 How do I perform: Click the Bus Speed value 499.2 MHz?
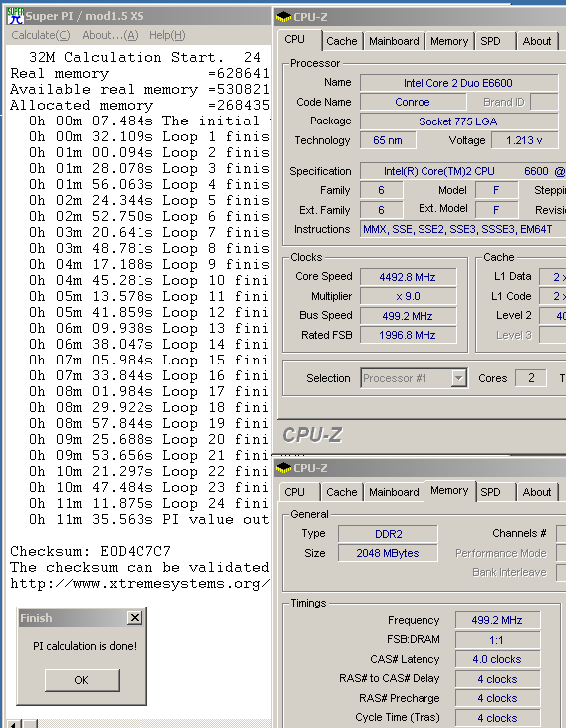(x=408, y=316)
